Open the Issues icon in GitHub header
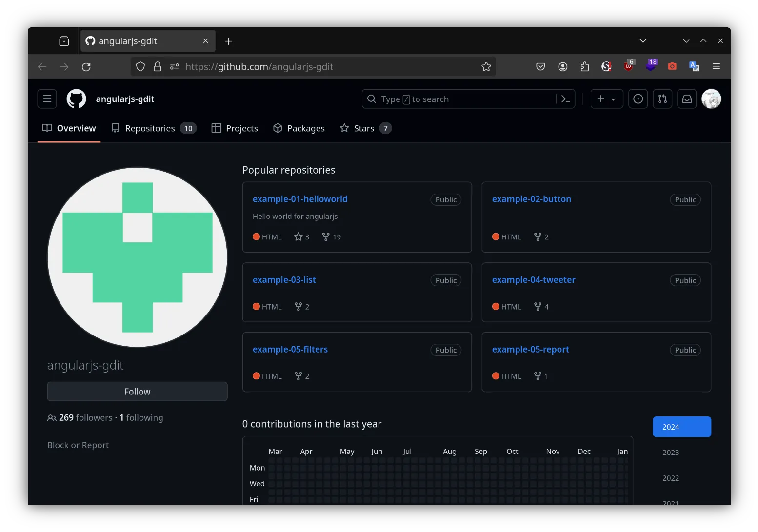The height and width of the screenshot is (532, 758). pyautogui.click(x=638, y=99)
